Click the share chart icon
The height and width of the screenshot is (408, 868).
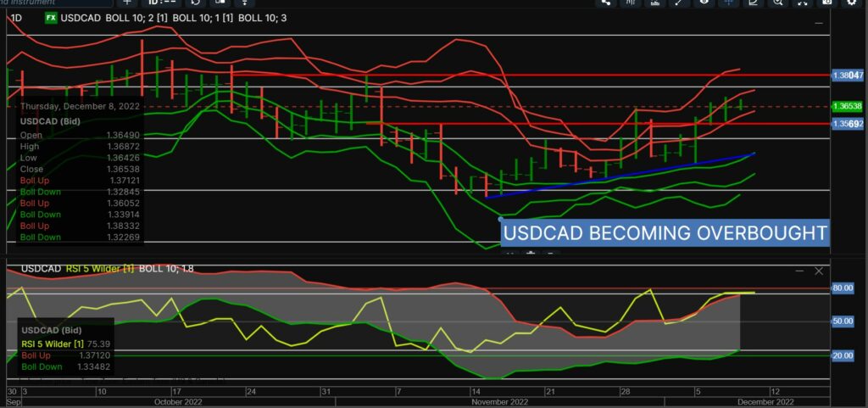[606, 3]
